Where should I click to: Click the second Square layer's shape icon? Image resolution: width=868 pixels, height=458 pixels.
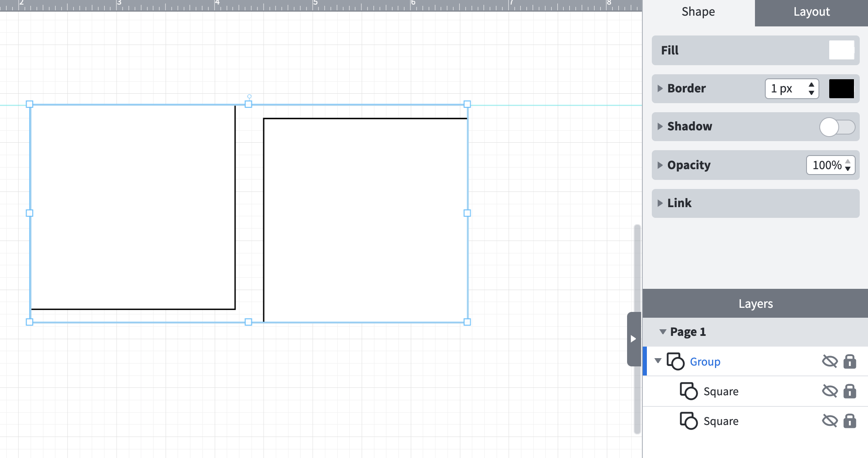689,421
